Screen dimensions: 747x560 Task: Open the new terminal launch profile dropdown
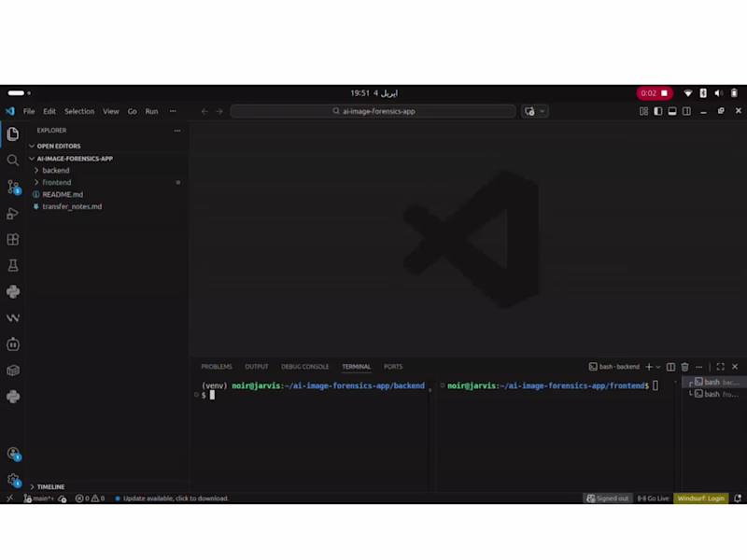pos(658,367)
